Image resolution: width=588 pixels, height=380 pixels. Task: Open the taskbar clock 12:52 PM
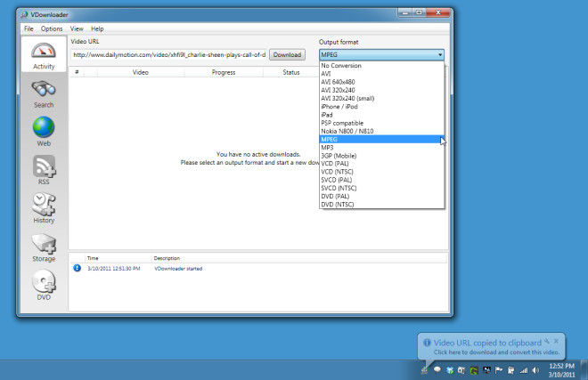click(x=561, y=370)
